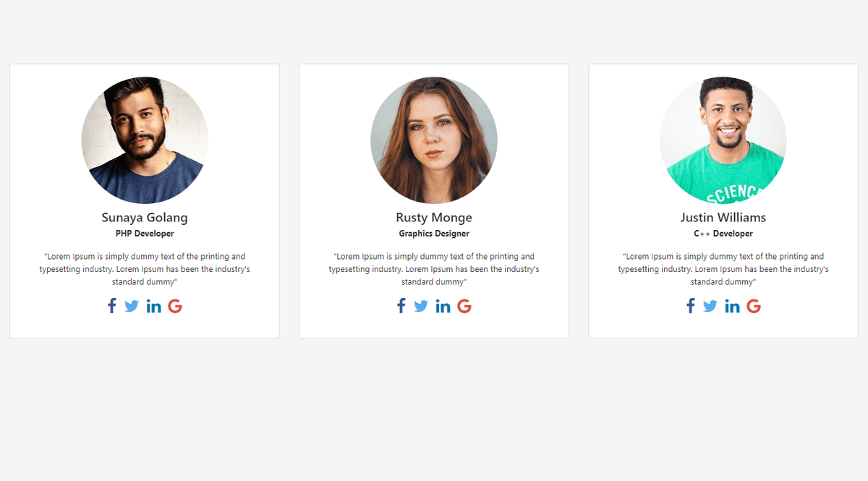The height and width of the screenshot is (481, 868).
Task: Select the name Sunaya Golang
Action: click(x=145, y=217)
